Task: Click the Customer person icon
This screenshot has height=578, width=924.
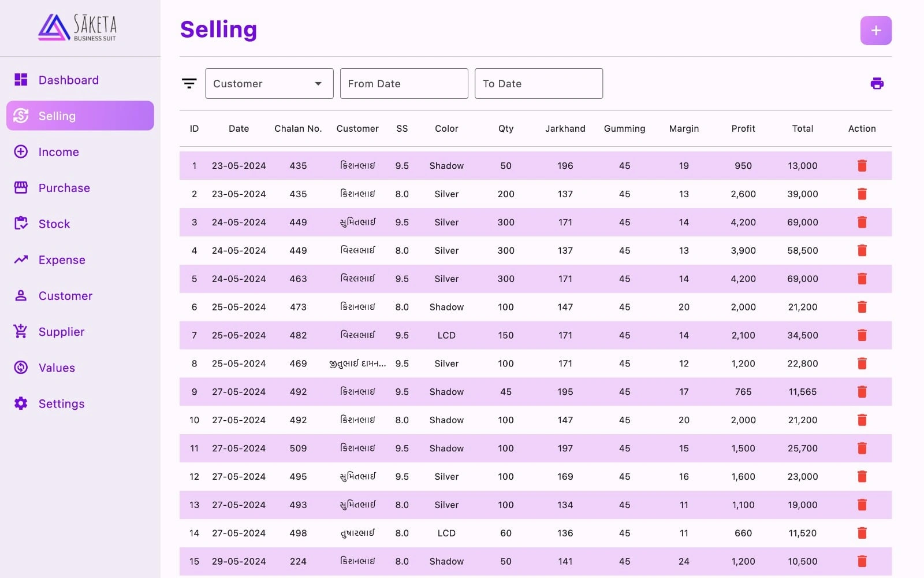Action: coord(21,295)
